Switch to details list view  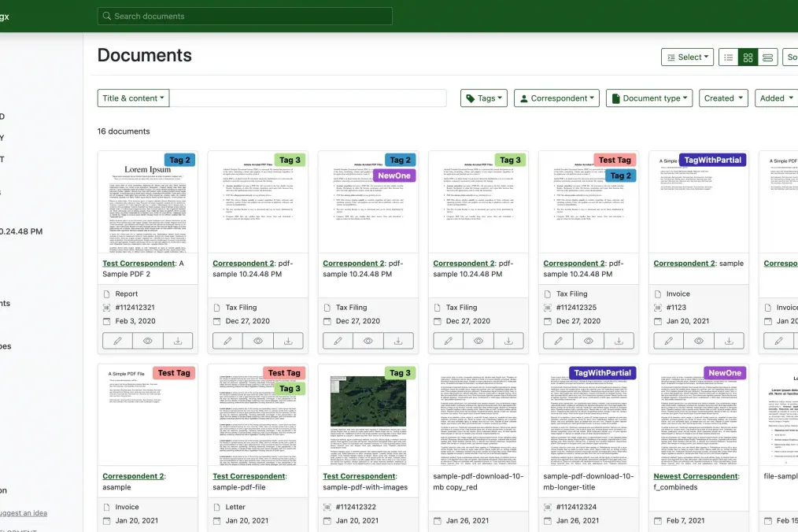[x=728, y=57]
